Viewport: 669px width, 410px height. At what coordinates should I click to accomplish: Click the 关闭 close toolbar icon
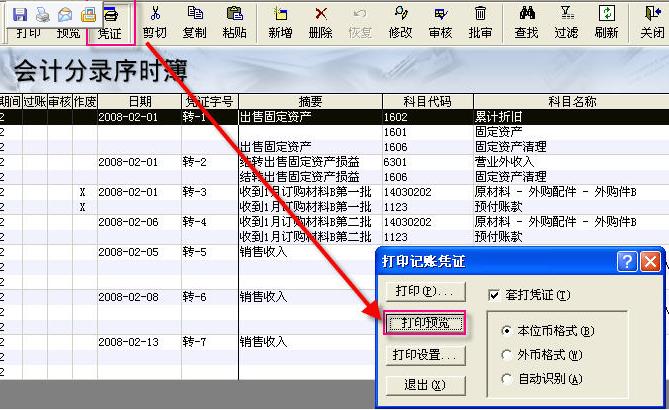click(x=652, y=23)
